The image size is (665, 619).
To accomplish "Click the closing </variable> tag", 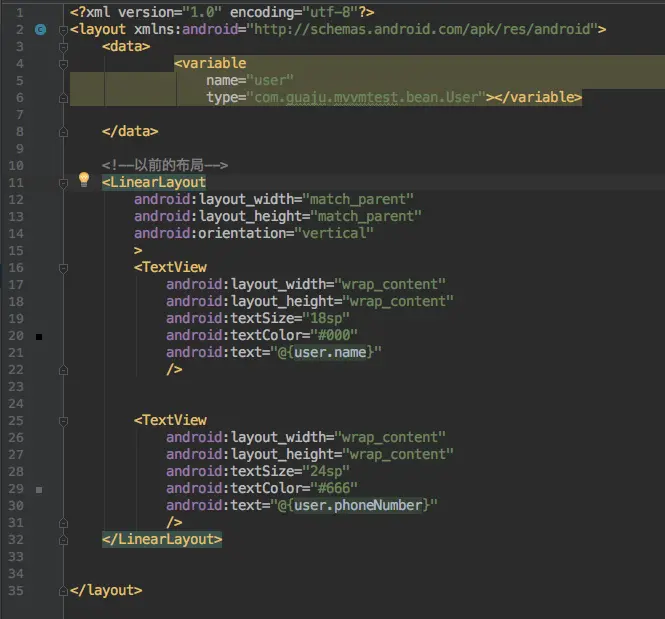I will [538, 98].
